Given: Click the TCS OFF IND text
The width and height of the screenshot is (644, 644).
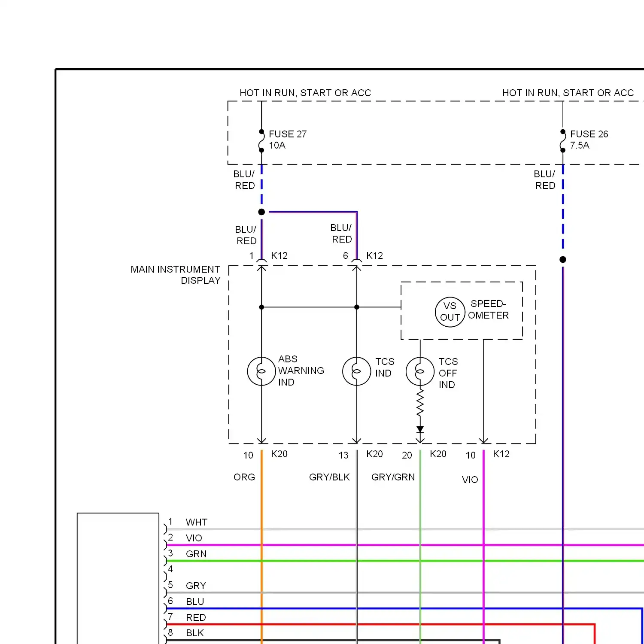Looking at the screenshot, I should pyautogui.click(x=448, y=373).
